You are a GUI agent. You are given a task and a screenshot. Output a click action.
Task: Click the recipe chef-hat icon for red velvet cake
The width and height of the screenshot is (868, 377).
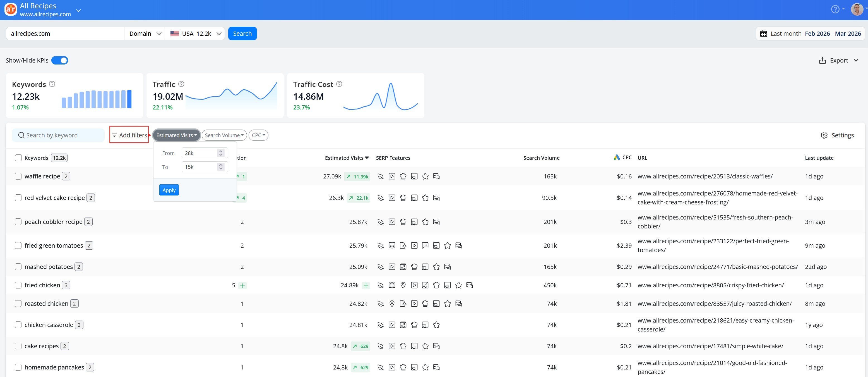[403, 198]
